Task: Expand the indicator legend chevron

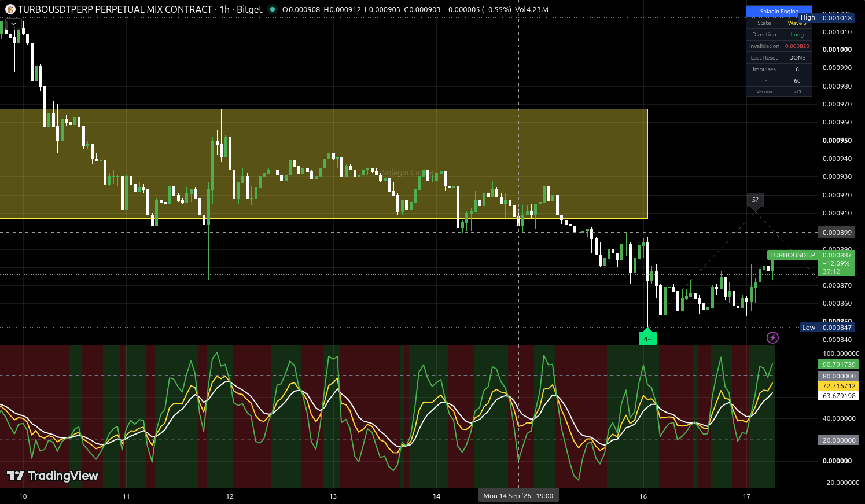Action: pos(13,24)
